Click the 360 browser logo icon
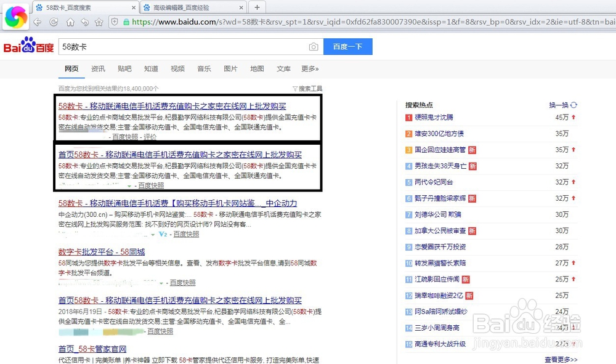Screen dimensions: 616x364 (x=16, y=17)
